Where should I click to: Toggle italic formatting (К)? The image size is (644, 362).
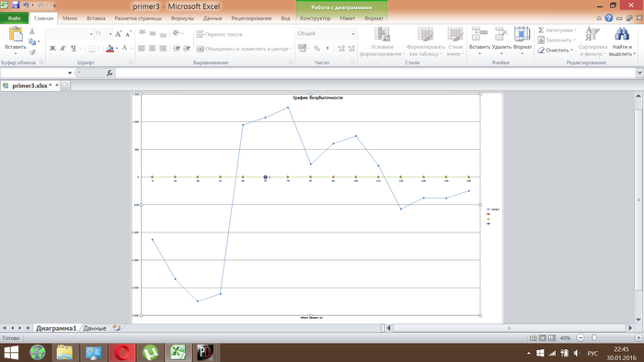tap(63, 49)
